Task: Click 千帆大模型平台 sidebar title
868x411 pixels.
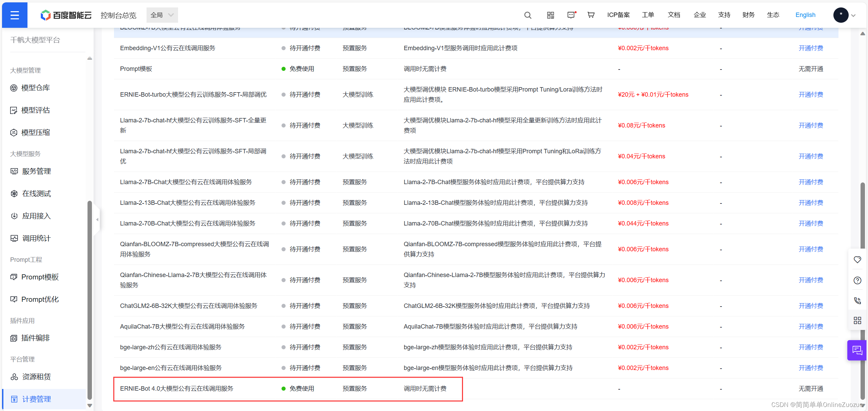Action: point(35,40)
